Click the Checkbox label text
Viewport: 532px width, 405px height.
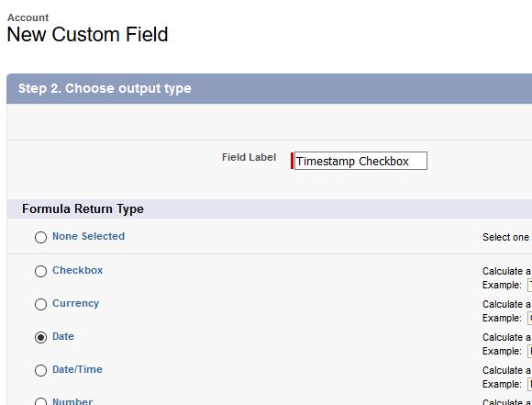pos(77,270)
